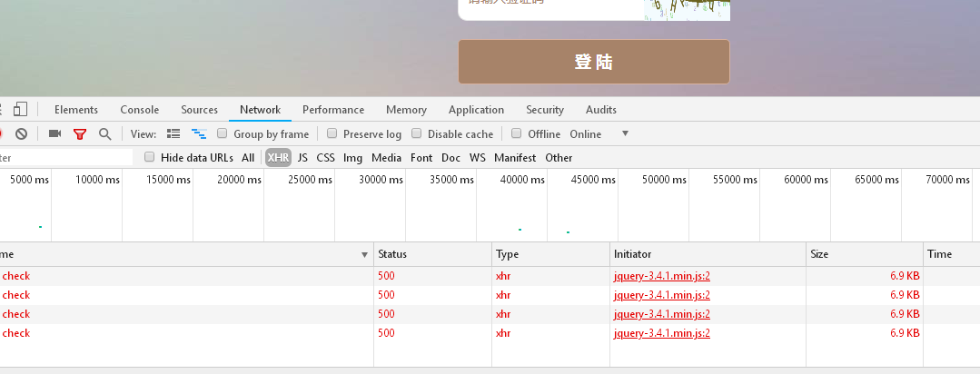Sort by the Time column header
This screenshot has width=980, height=374.
[952, 254]
